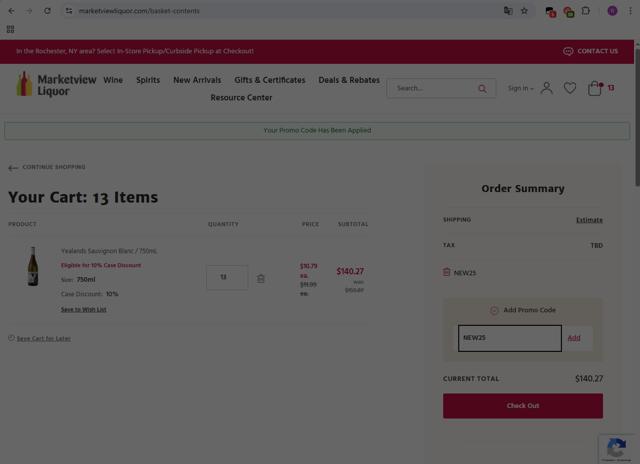The image size is (640, 464).
Task: Open the Resource Center menu
Action: click(241, 98)
